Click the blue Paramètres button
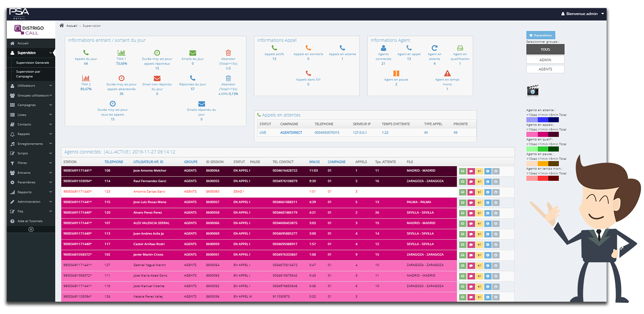Screen dimensions: 644x314 tap(540, 35)
